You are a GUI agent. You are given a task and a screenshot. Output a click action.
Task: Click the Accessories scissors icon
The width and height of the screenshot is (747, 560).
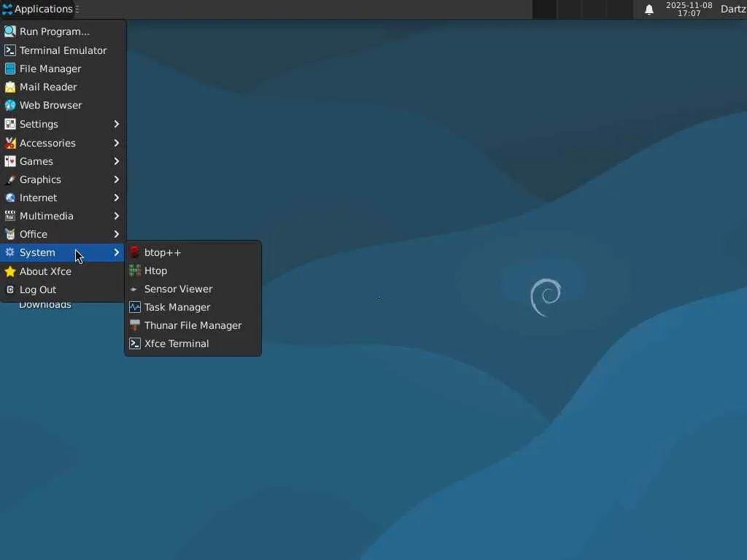(10, 143)
